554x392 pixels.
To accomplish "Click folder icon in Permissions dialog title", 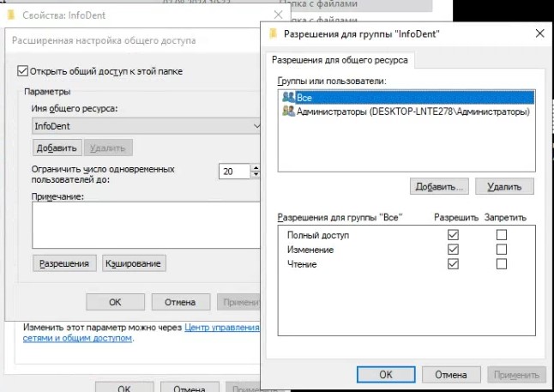I will tap(273, 33).
